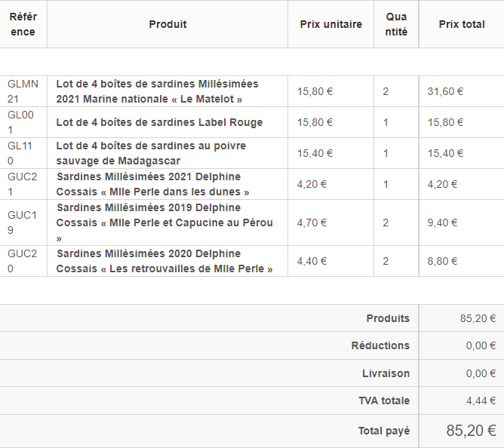Open « Mlle Perle dans les dunes » product

point(152,184)
